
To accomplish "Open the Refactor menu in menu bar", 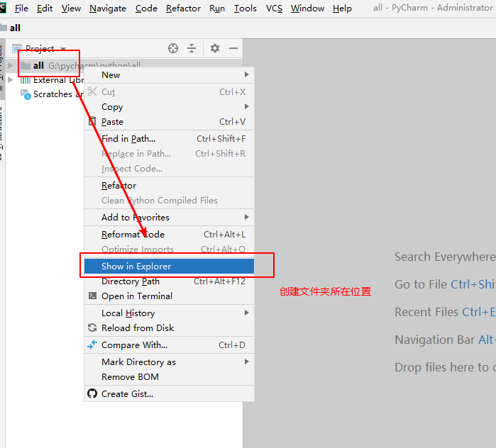I will click(x=183, y=9).
